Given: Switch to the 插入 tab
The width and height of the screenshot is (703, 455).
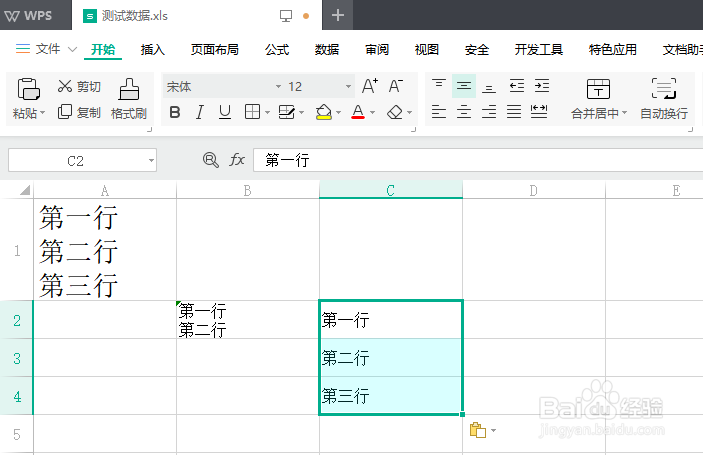Looking at the screenshot, I should coord(152,49).
